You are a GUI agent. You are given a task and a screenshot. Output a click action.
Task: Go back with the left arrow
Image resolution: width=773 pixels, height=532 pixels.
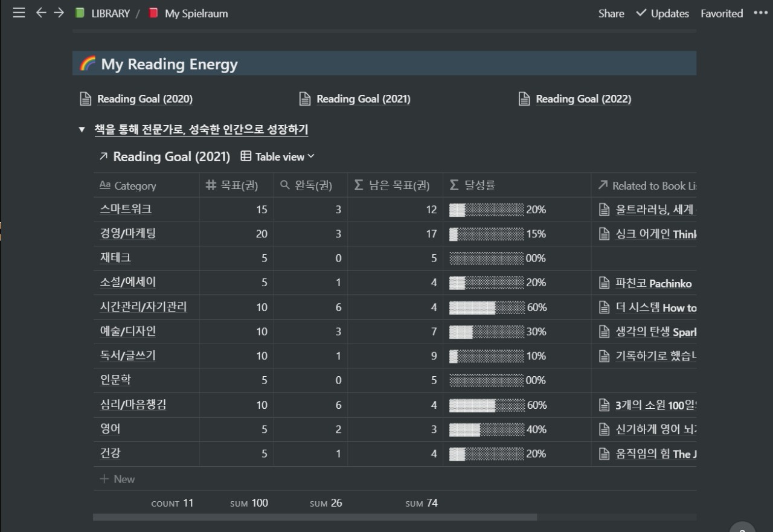(41, 13)
